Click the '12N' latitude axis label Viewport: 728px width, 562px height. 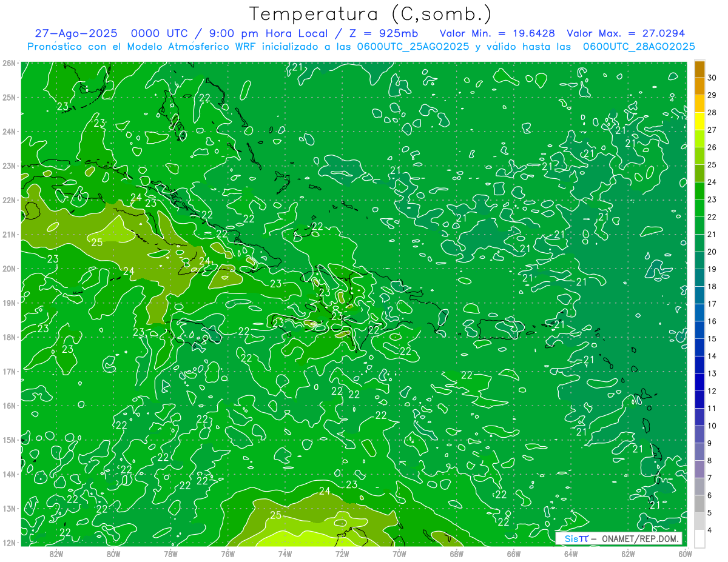(9, 543)
